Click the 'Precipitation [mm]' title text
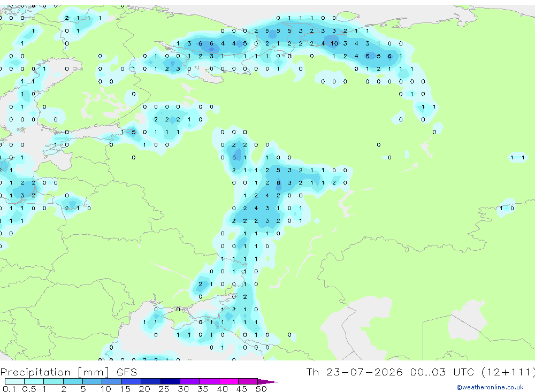This screenshot has height=392, width=535. tap(55, 372)
